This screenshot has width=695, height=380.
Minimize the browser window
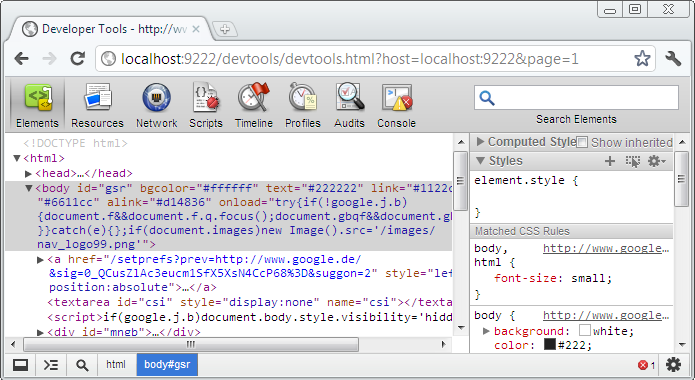610,9
